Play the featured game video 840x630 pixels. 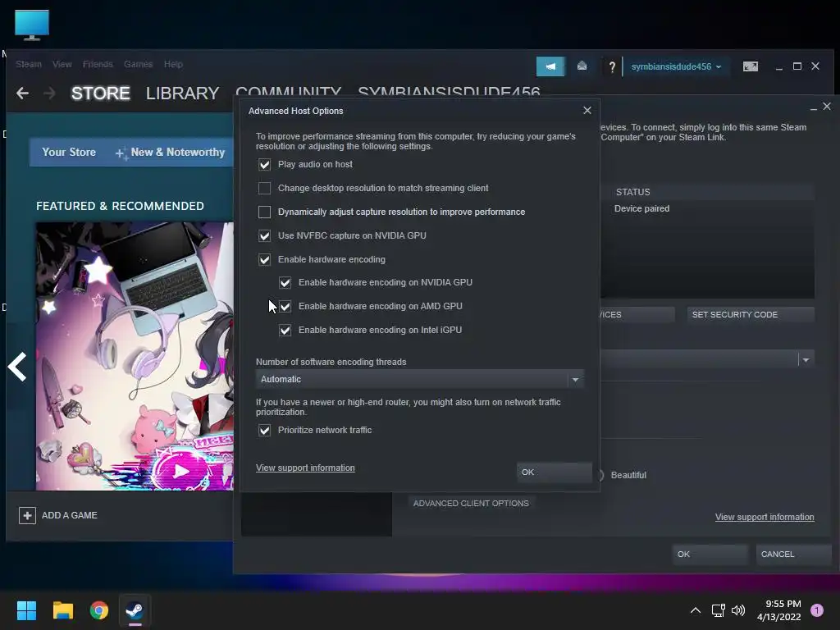(180, 471)
